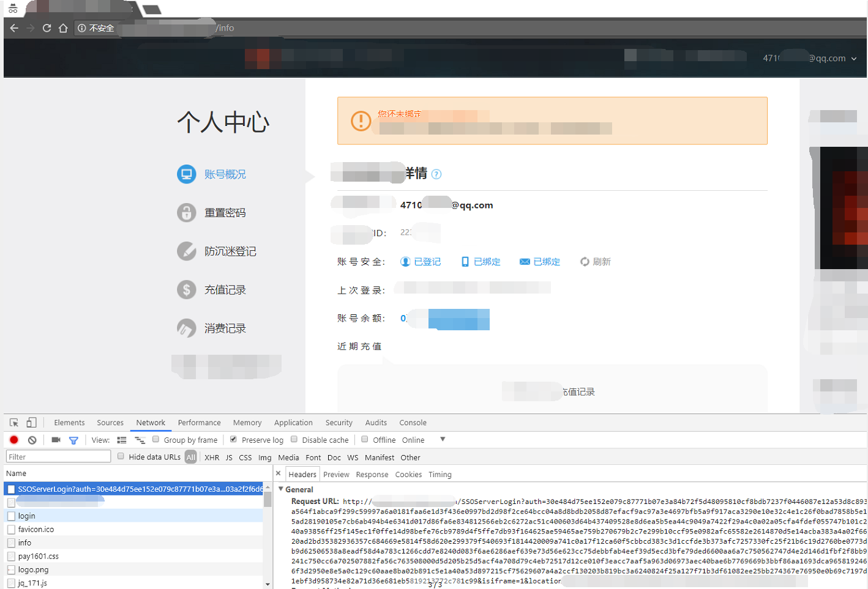The width and height of the screenshot is (868, 589).
Task: Uncheck Preserve log
Action: coord(233,439)
